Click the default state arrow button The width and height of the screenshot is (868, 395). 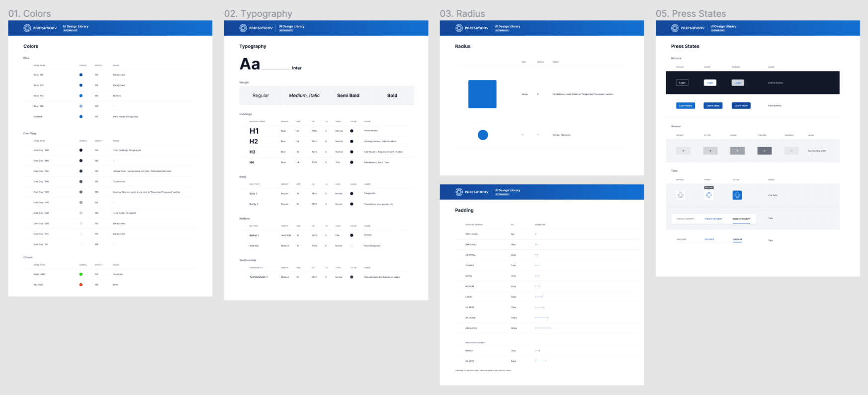pos(683,151)
